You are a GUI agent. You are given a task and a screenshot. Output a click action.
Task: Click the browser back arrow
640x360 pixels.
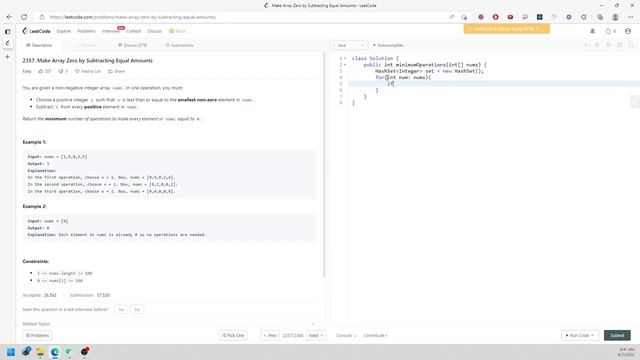9,17
